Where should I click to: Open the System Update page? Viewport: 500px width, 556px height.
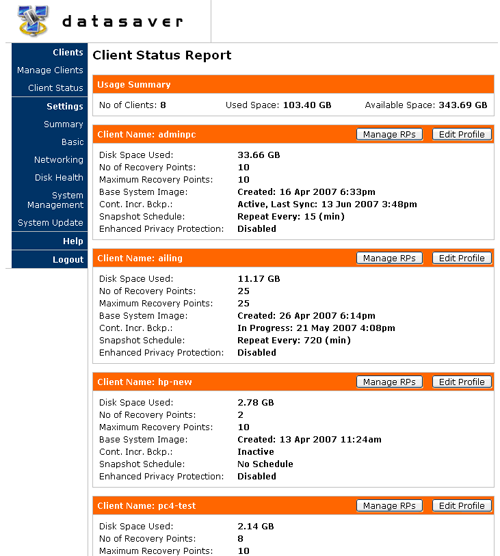pyautogui.click(x=50, y=223)
